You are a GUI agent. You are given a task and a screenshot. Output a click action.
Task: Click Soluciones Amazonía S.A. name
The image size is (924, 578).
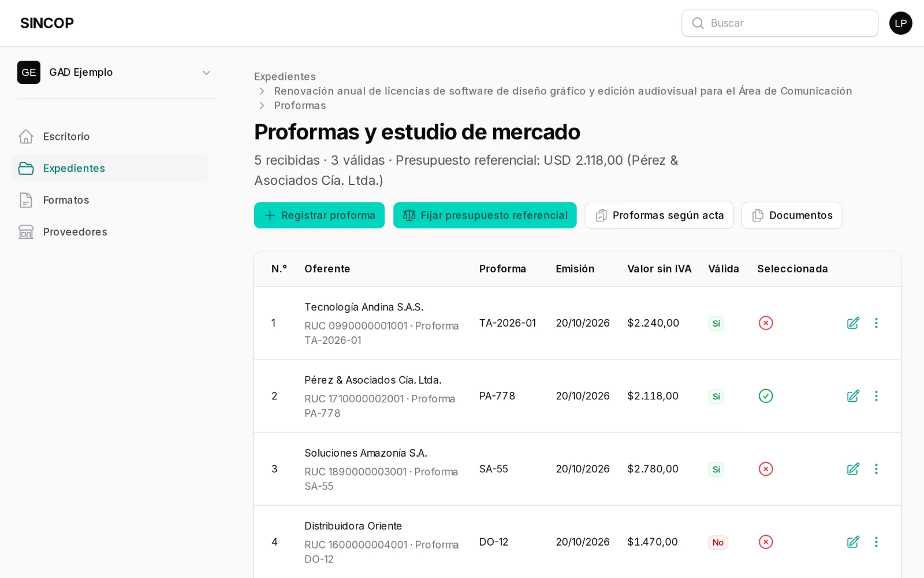pos(366,453)
